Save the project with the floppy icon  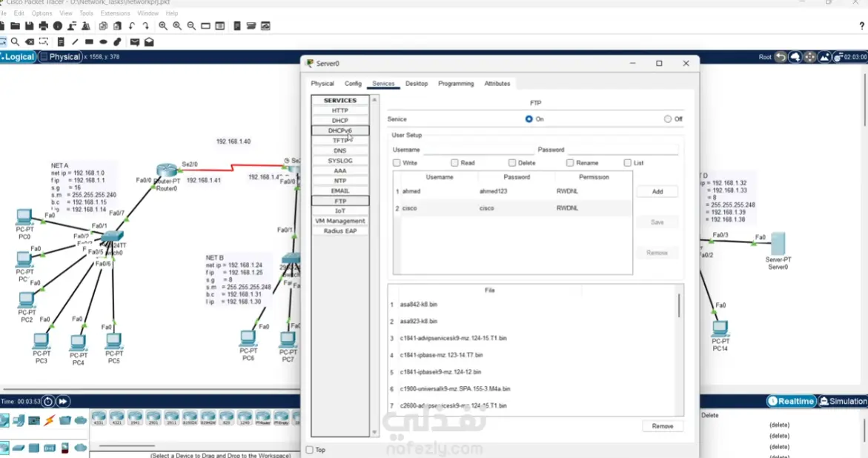30,26
